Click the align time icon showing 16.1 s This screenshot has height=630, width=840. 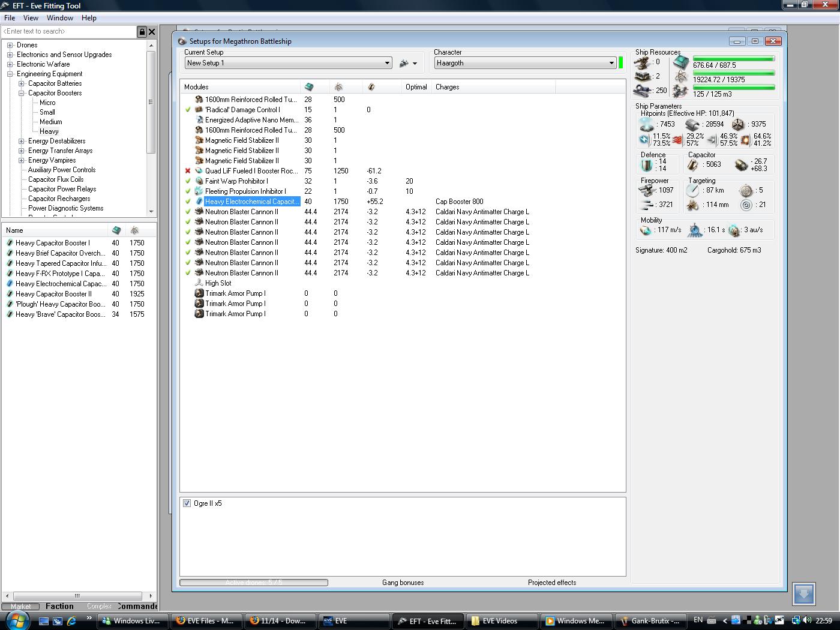(695, 230)
